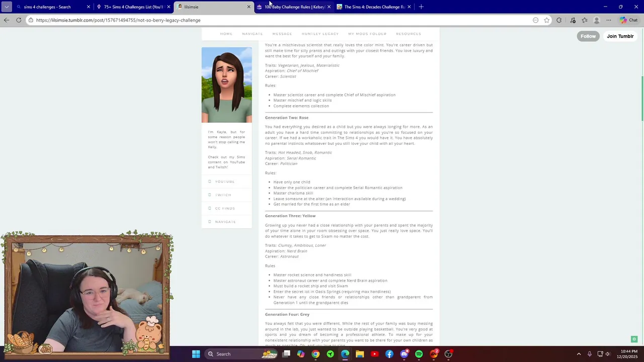Open the three-dot page options icon inside the address bar
This screenshot has width=644, height=362.
pos(535,20)
